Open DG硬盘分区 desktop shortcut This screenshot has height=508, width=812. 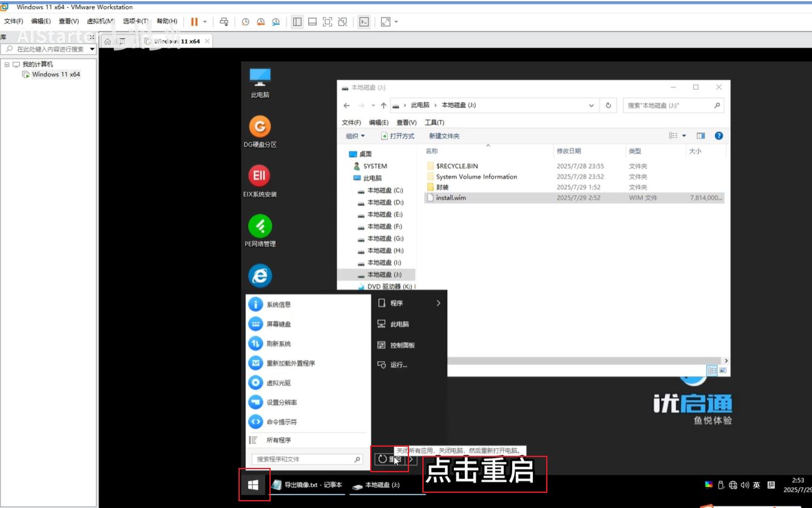tap(260, 126)
